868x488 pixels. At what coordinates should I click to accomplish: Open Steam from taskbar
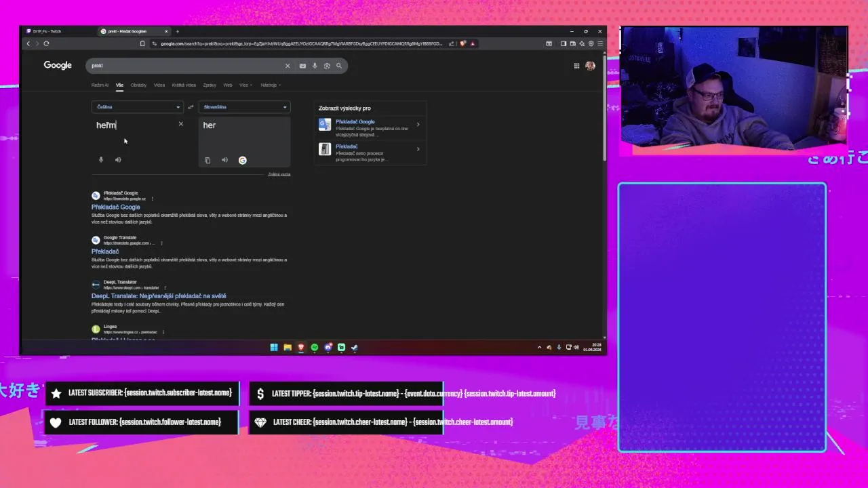click(355, 347)
